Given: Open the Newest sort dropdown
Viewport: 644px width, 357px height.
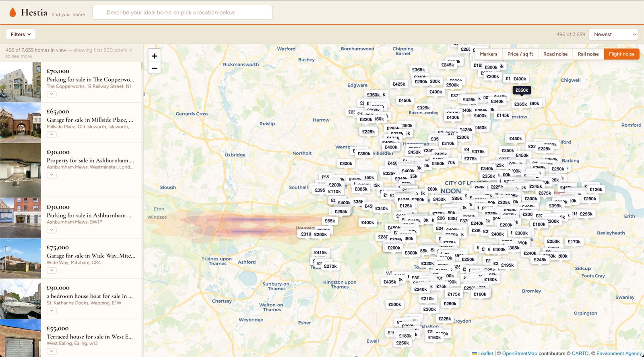Looking at the screenshot, I should click(613, 34).
